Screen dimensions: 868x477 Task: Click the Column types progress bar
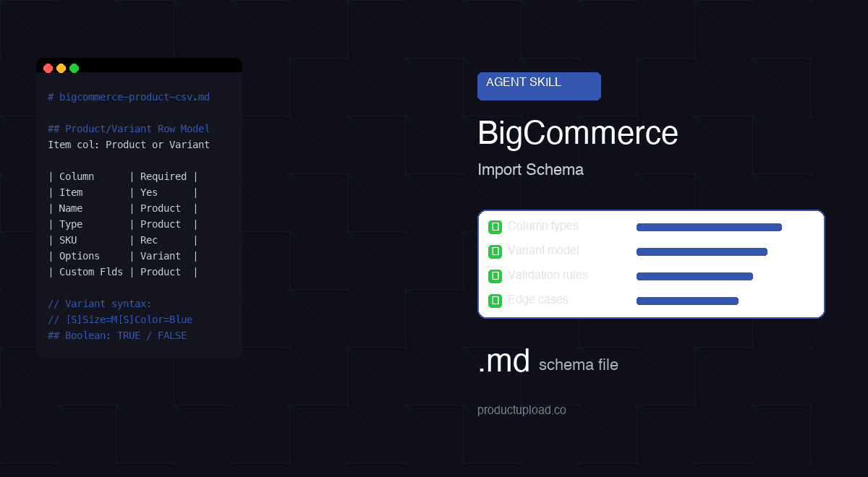tap(709, 226)
